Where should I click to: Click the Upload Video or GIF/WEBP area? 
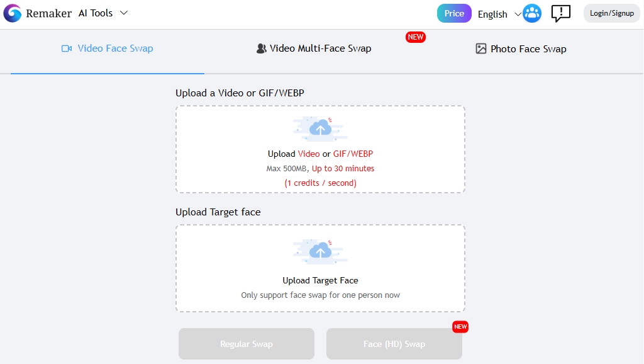point(320,149)
